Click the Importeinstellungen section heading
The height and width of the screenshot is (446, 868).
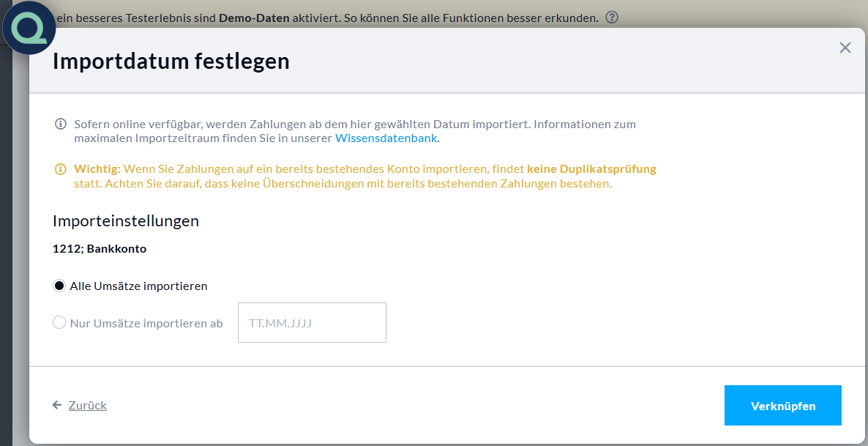(126, 220)
